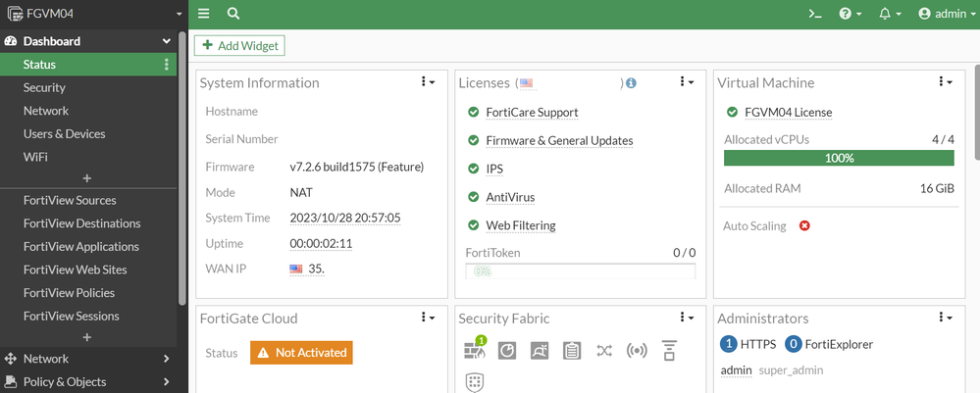Click the wireless access point Fabric icon
This screenshot has height=393, width=980.
pyautogui.click(x=637, y=350)
